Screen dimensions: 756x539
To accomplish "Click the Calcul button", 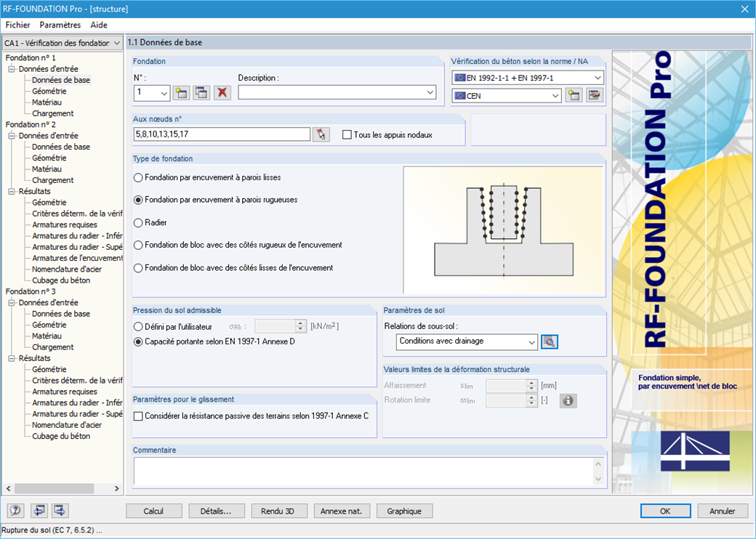I will coord(154,511).
